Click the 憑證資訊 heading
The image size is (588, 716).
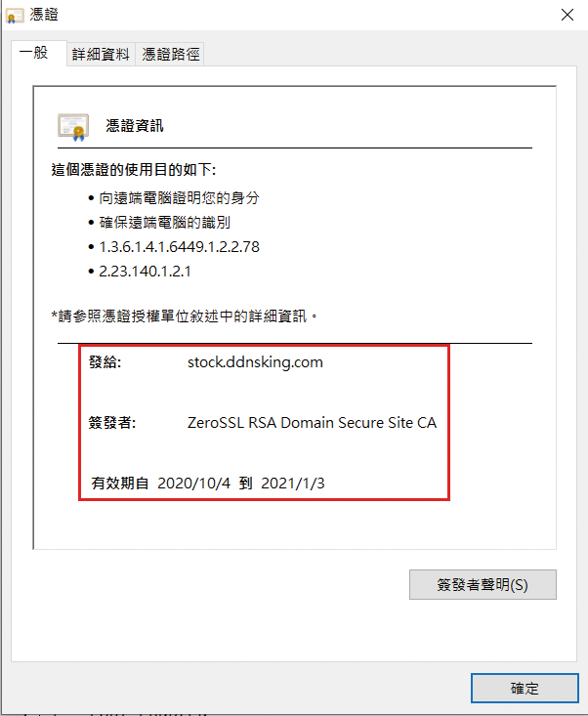(x=135, y=126)
